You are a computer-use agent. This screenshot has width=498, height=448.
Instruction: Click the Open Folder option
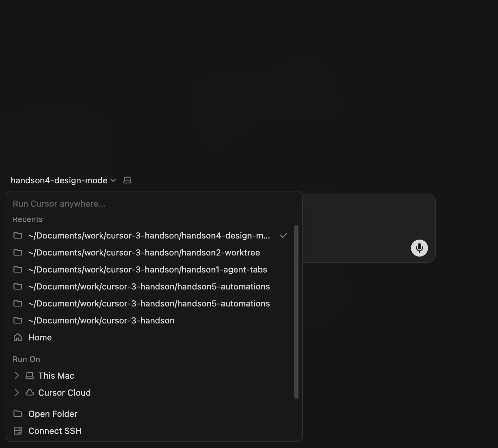tap(53, 414)
